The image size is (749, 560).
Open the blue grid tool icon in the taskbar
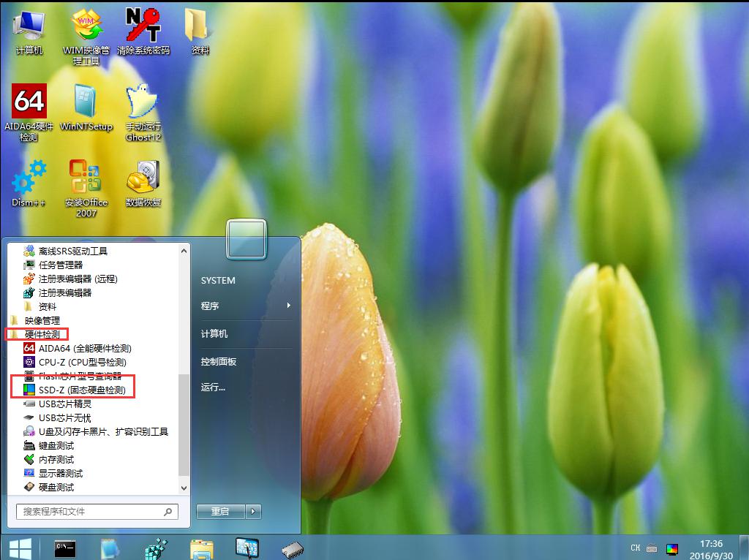click(247, 548)
